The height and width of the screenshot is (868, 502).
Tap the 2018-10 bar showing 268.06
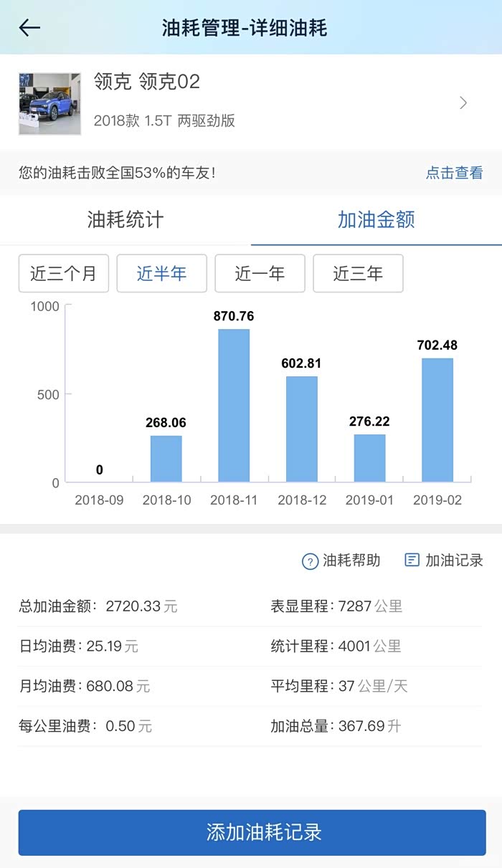[166, 459]
